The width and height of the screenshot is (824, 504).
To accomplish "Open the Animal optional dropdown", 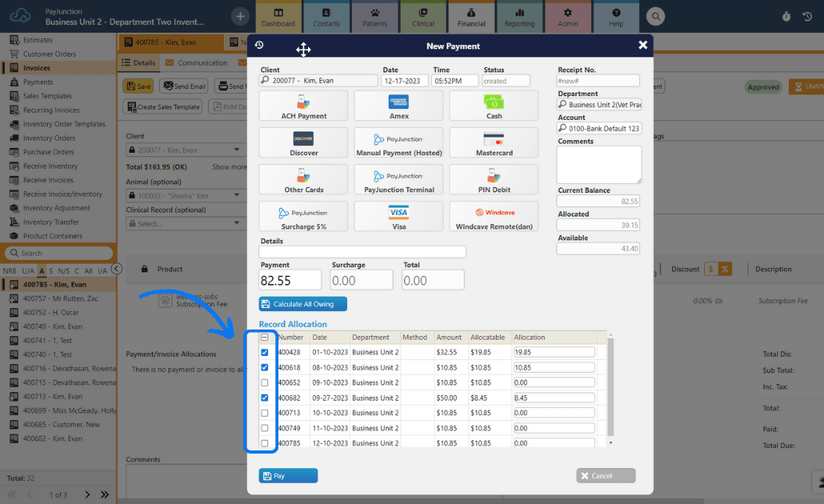I will click(x=237, y=195).
